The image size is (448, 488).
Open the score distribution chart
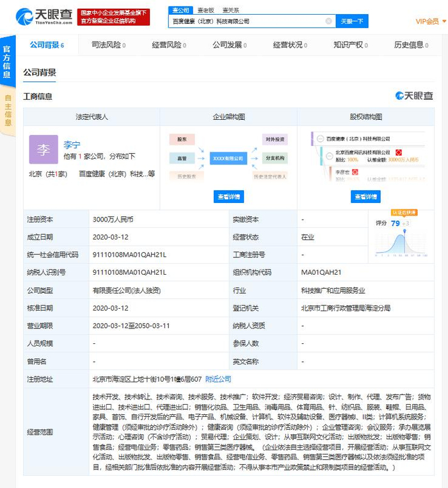click(401, 244)
